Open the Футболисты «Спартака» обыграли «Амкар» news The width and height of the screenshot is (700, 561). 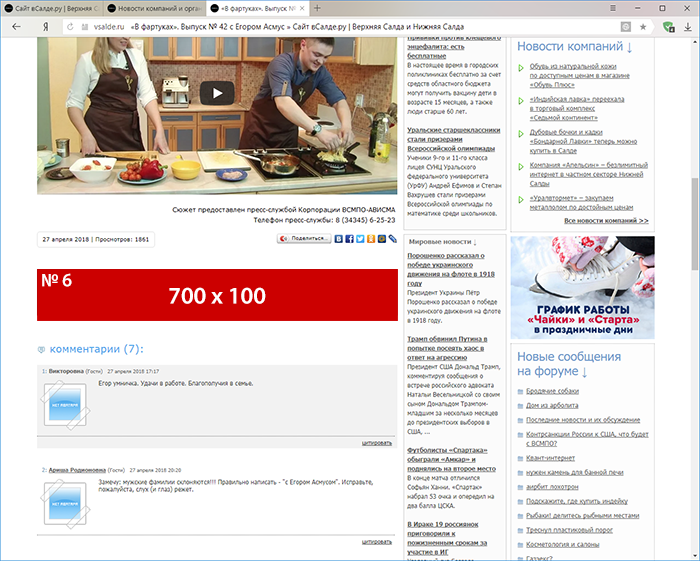(451, 459)
